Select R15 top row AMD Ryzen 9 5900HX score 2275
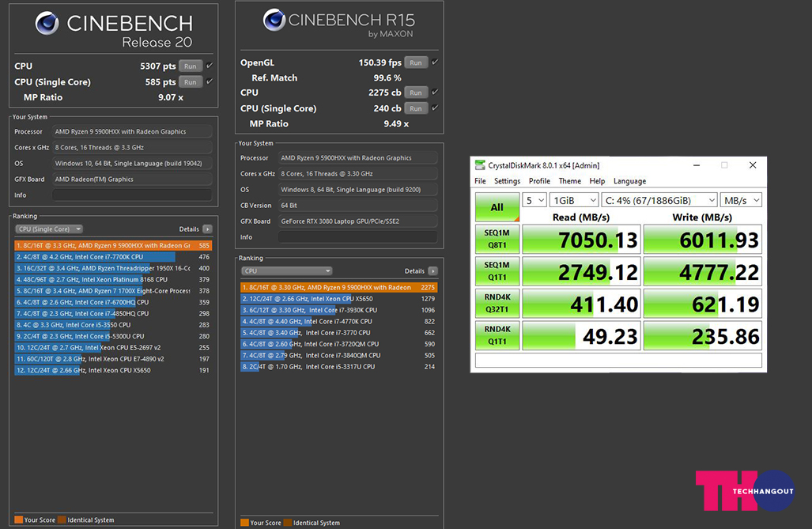This screenshot has width=812, height=529. [339, 287]
